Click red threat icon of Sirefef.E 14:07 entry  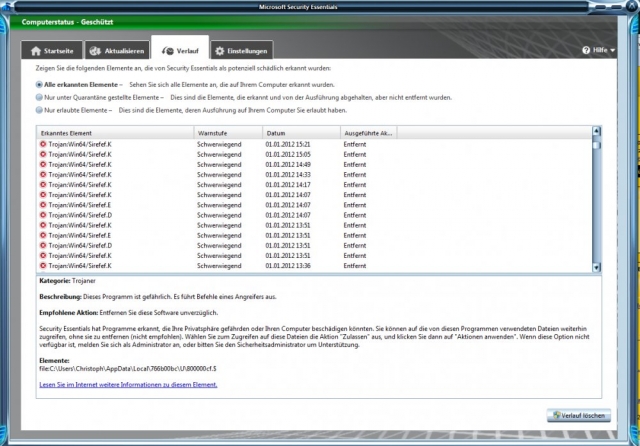[43, 205]
